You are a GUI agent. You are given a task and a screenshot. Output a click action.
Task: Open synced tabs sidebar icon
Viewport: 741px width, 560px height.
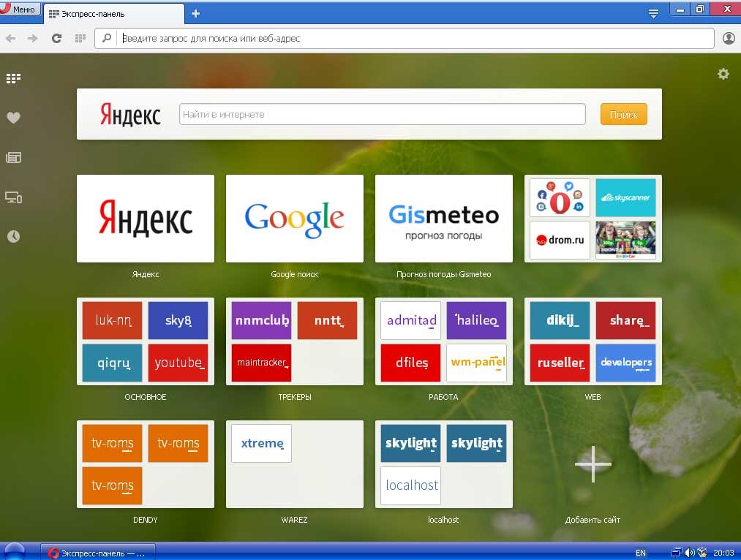13,197
